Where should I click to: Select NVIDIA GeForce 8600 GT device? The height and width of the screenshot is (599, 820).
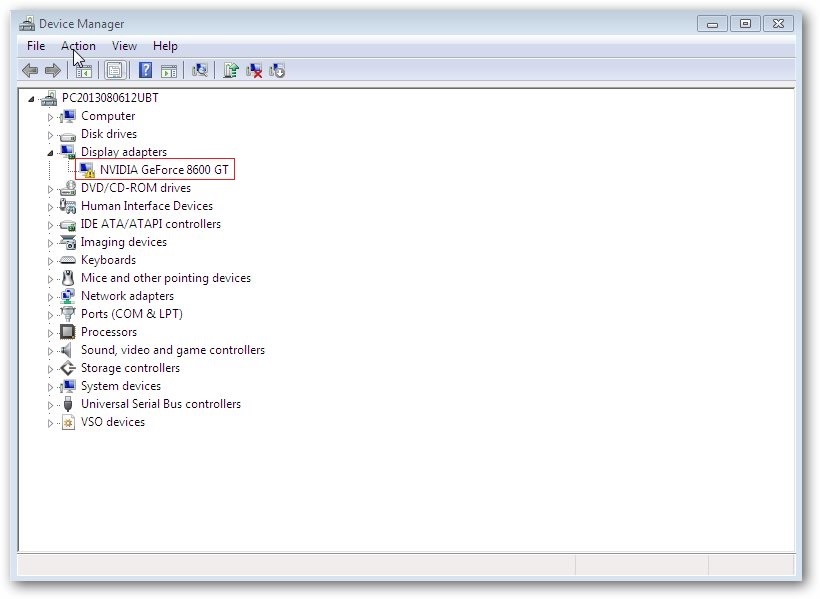click(164, 169)
